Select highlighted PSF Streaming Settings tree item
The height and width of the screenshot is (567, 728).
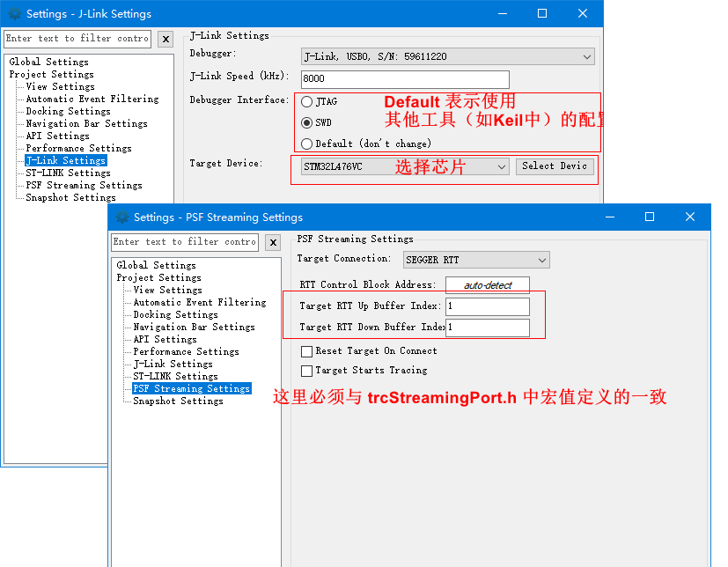coord(192,388)
